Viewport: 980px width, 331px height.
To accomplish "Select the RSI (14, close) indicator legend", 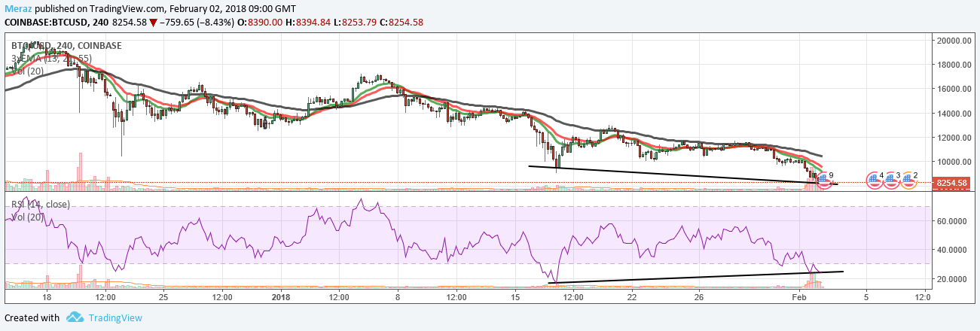I will pos(41,205).
